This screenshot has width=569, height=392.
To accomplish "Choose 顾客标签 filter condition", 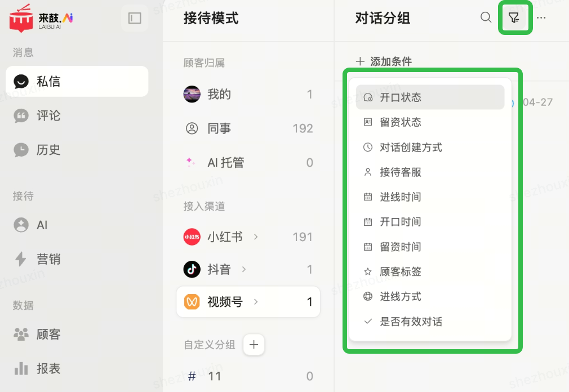I will click(400, 272).
